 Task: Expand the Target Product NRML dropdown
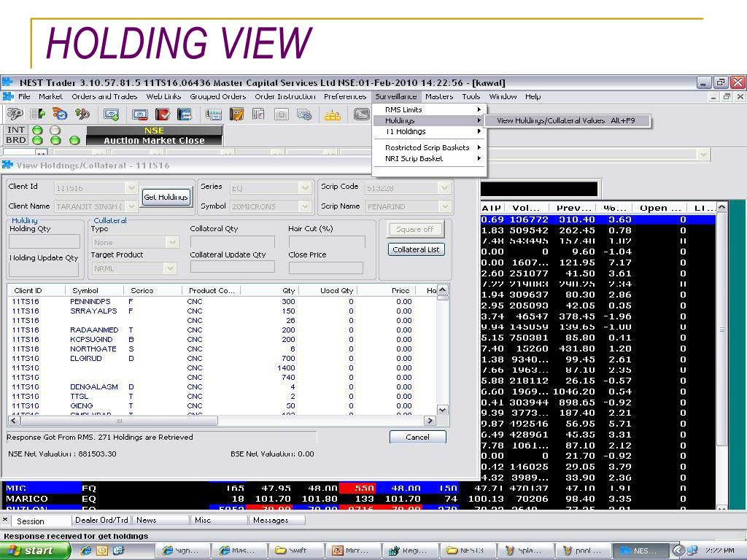click(x=170, y=268)
